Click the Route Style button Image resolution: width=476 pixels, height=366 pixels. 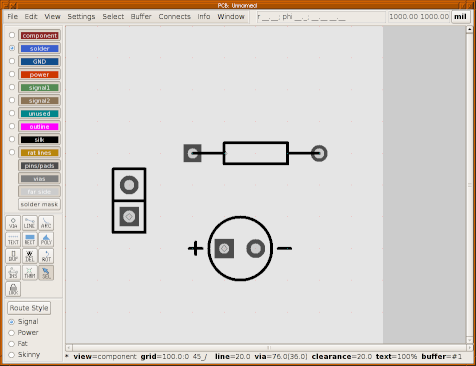point(29,308)
